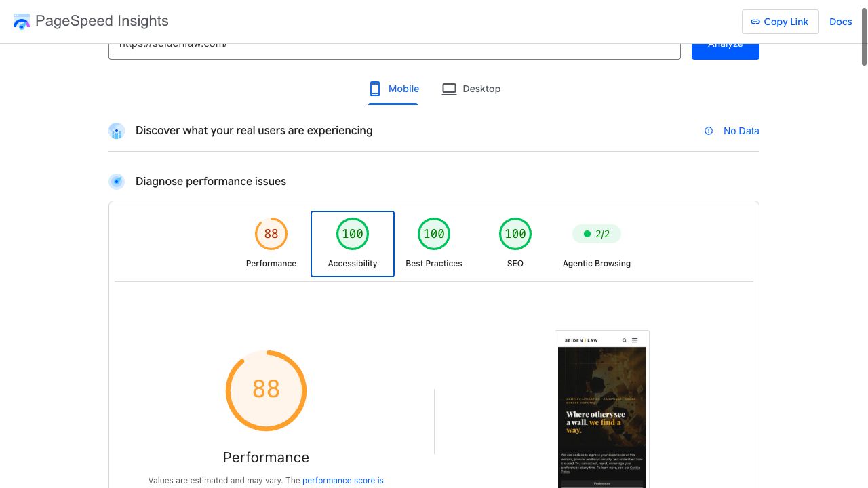Click the Analyze button

tap(725, 51)
